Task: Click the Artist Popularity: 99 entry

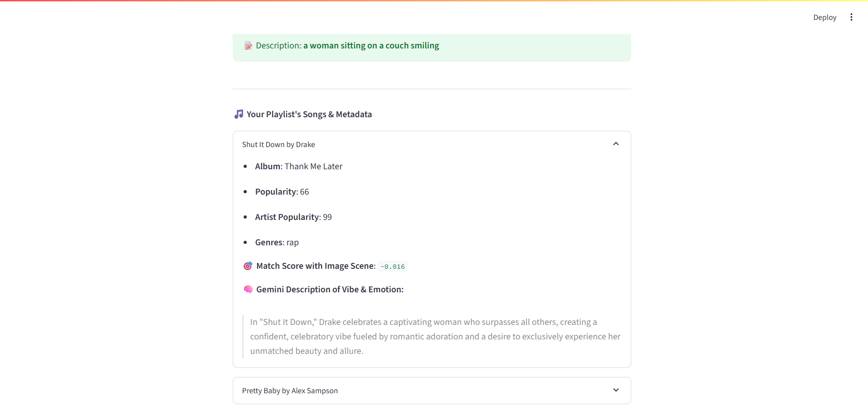Action: 293,217
